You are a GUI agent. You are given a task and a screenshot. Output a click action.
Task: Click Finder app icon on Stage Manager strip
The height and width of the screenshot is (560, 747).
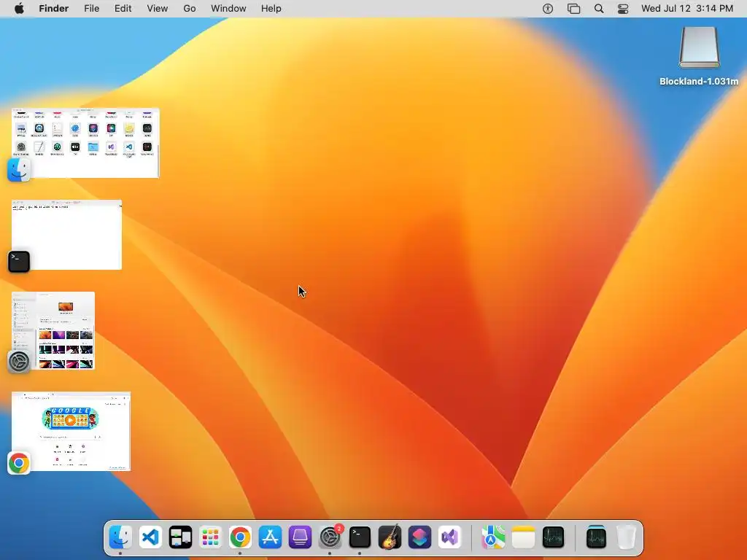tap(19, 170)
